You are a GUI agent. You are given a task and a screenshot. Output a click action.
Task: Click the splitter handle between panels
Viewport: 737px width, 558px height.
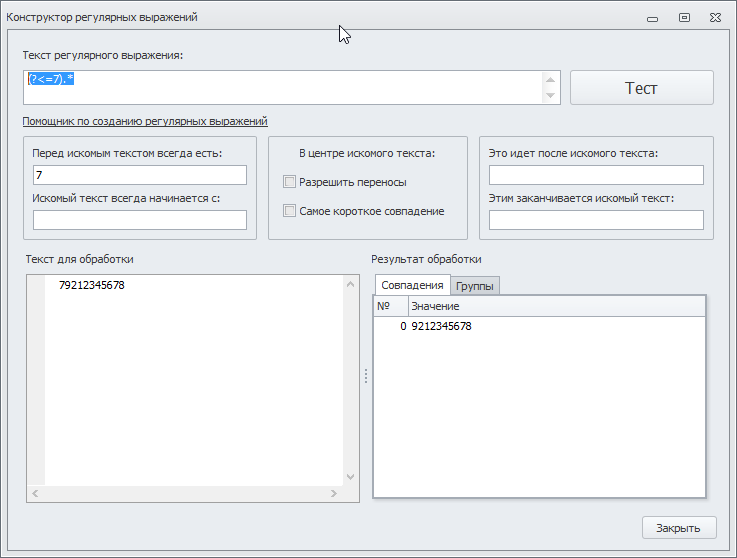pyautogui.click(x=366, y=376)
